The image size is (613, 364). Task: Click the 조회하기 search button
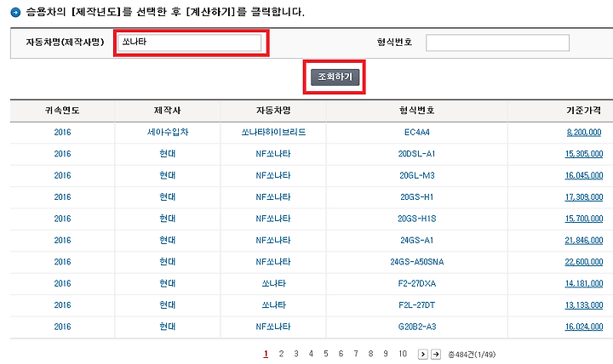coord(335,77)
